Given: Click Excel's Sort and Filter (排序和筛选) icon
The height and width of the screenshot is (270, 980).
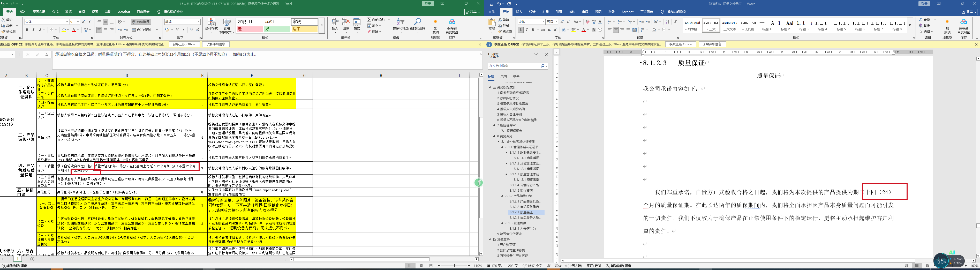Looking at the screenshot, I should click(x=400, y=24).
